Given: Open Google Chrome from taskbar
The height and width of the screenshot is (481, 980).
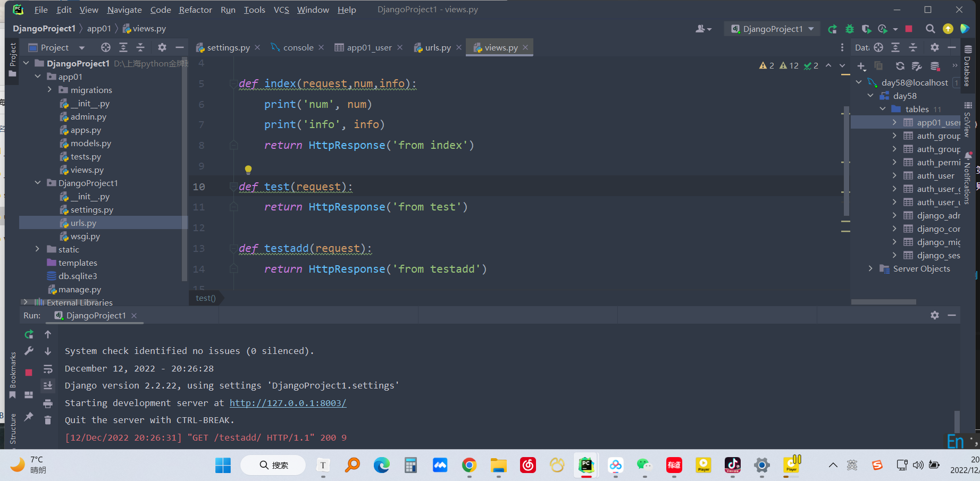Looking at the screenshot, I should pyautogui.click(x=469, y=466).
